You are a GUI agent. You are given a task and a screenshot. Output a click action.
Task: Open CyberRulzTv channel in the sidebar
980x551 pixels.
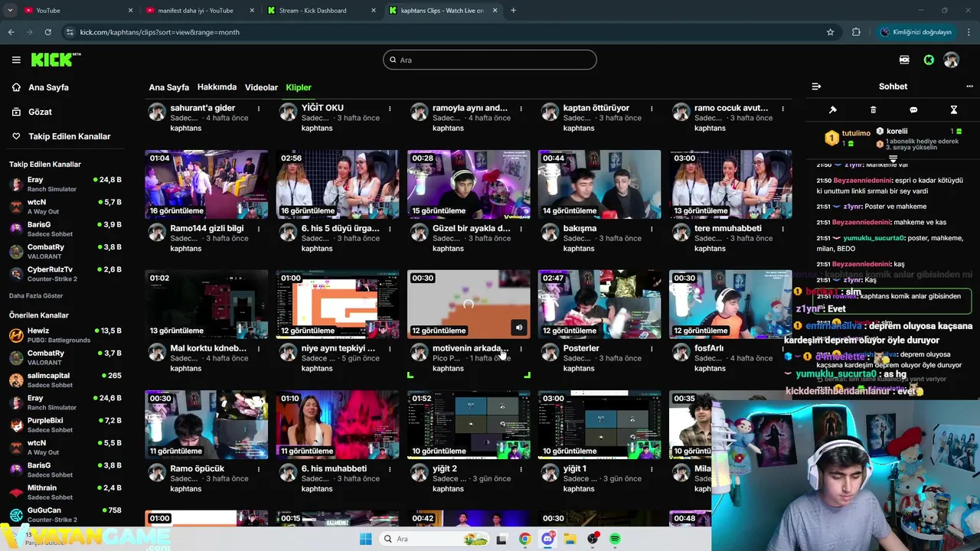(x=65, y=274)
